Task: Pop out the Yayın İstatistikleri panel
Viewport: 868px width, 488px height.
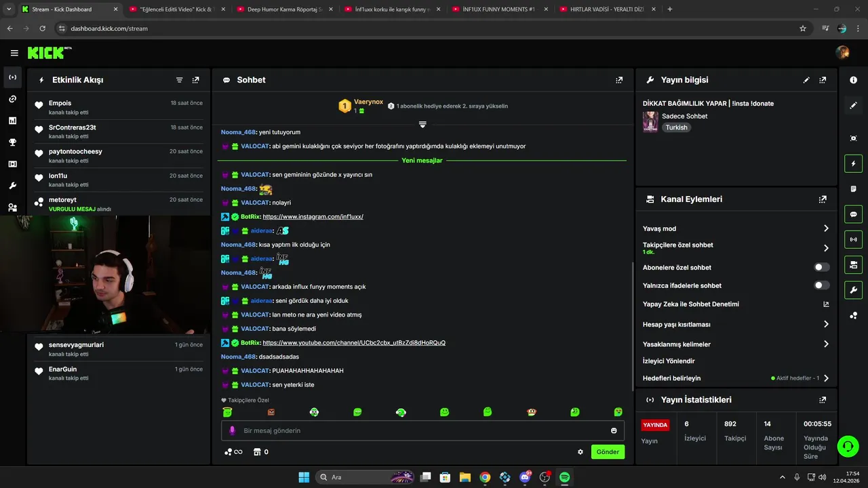Action: pyautogui.click(x=823, y=400)
